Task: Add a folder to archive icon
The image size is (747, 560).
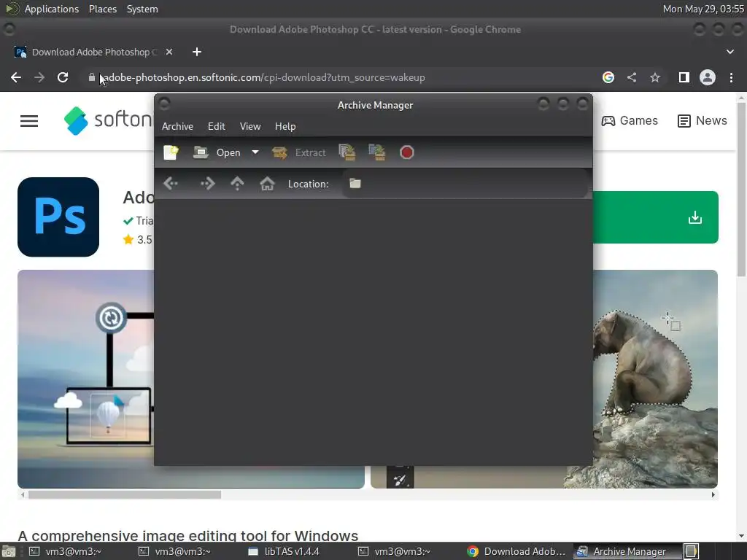Action: 377,152
